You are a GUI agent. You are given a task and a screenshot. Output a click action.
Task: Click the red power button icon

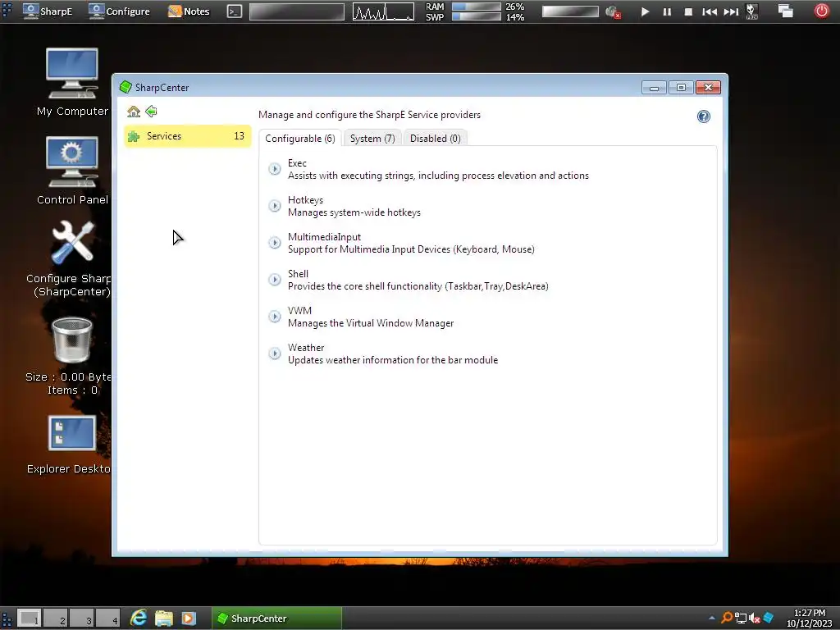pyautogui.click(x=821, y=11)
